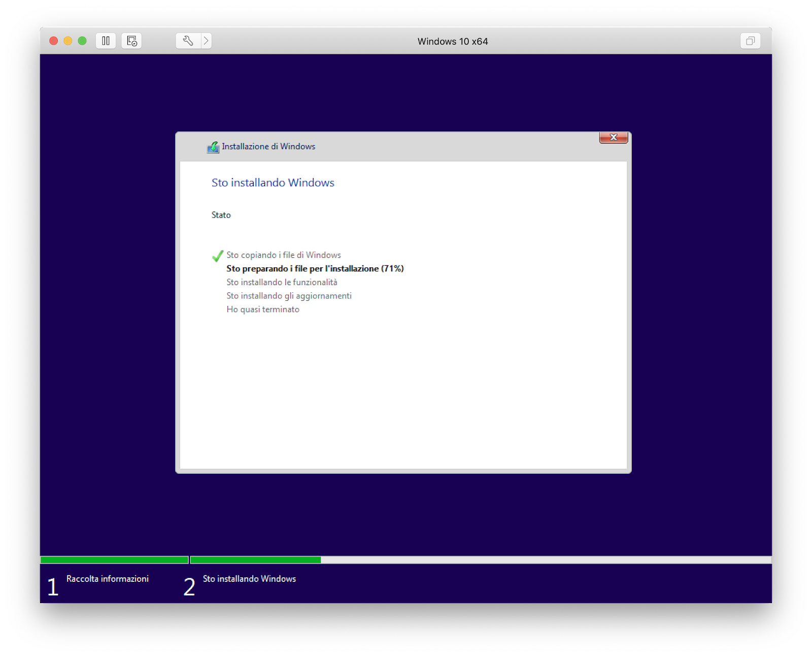This screenshot has height=656, width=812.
Task: Click the stage number 1
Action: point(53,587)
